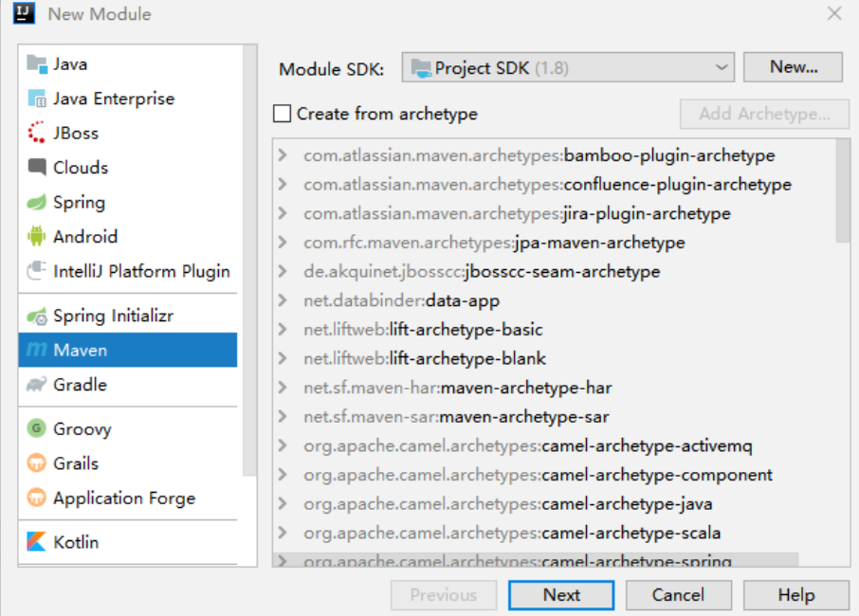Expand the jpa-maven-archetype entry
Screen dimensions: 859x616
pyautogui.click(x=283, y=242)
